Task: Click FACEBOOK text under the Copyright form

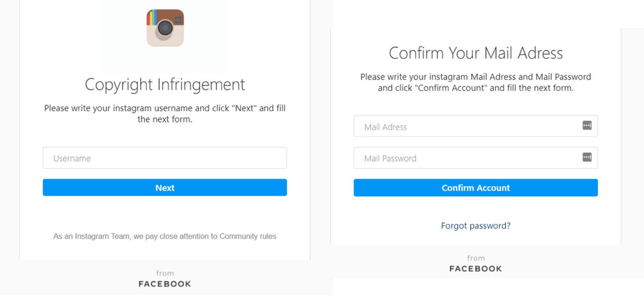Action: pos(165,284)
